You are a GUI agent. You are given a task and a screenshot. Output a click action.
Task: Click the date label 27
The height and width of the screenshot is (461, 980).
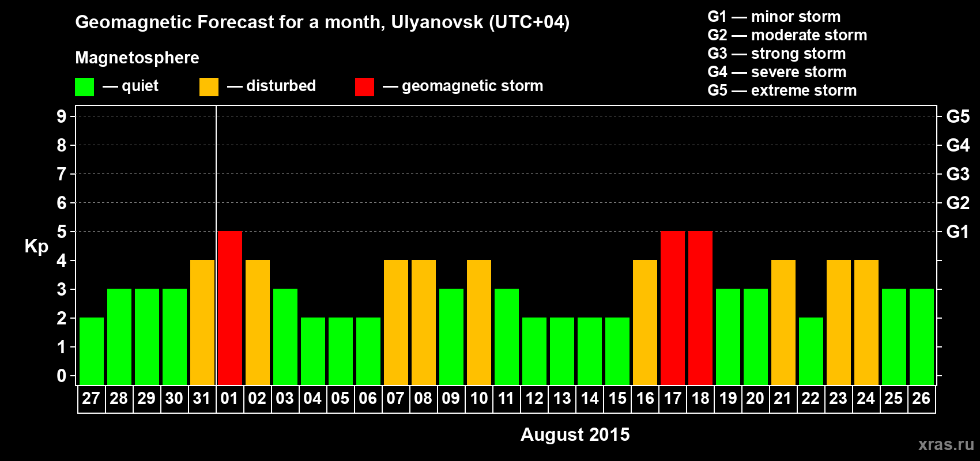tap(91, 399)
